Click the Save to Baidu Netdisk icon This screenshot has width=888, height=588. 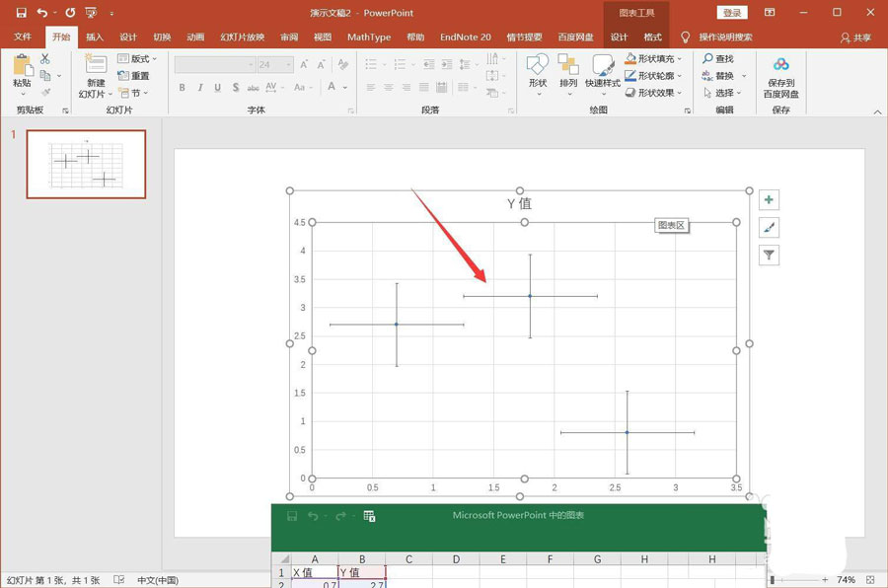tap(780, 65)
